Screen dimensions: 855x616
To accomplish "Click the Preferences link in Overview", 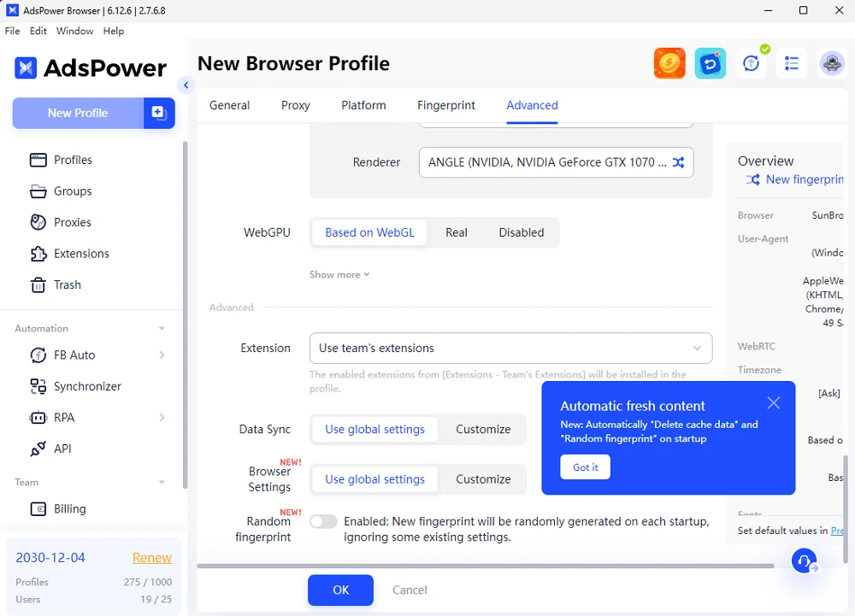I will pos(837,531).
